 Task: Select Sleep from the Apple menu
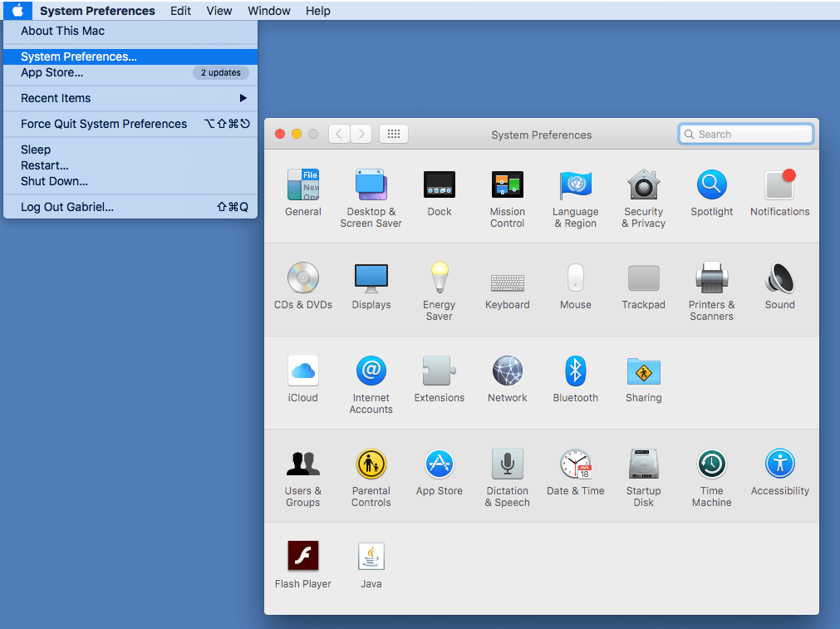coord(130,150)
